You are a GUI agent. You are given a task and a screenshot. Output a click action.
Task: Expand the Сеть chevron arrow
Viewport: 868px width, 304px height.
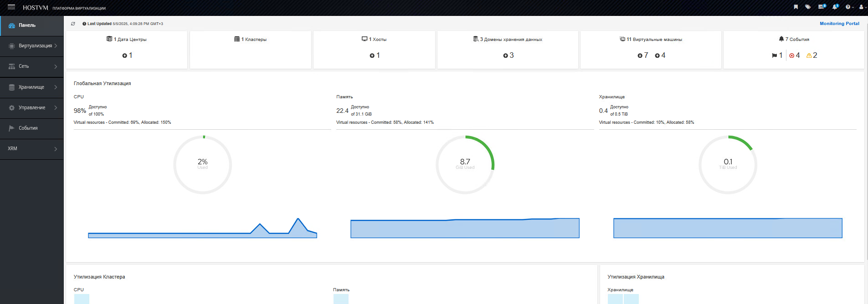[56, 66]
